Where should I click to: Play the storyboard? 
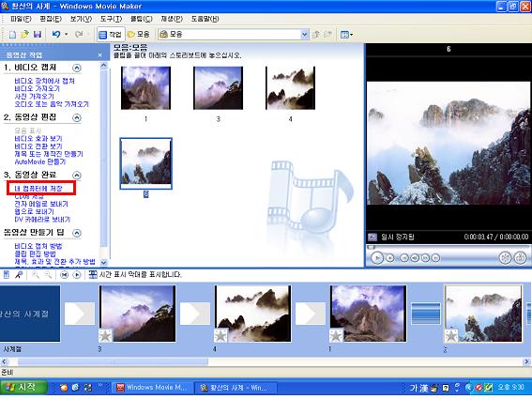point(77,275)
